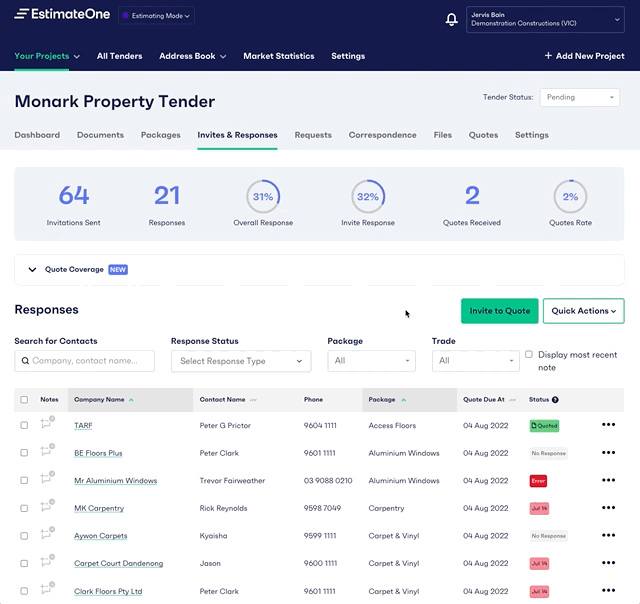640x604 pixels.
Task: Click the Status help question mark icon
Action: click(556, 400)
